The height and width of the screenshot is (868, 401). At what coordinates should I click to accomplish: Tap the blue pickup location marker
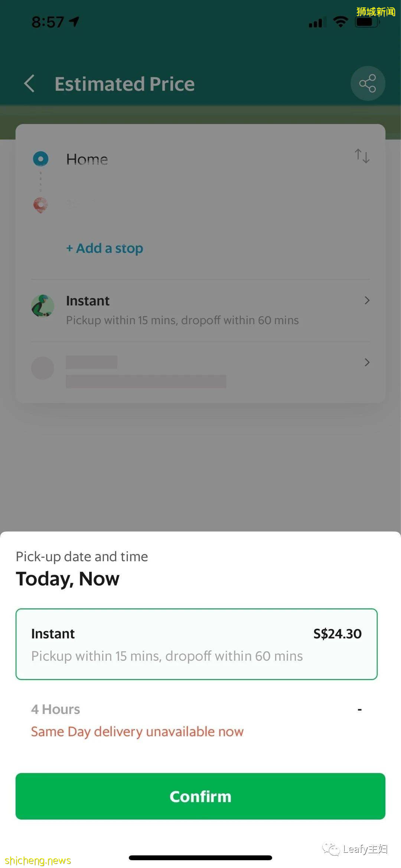coord(41,159)
